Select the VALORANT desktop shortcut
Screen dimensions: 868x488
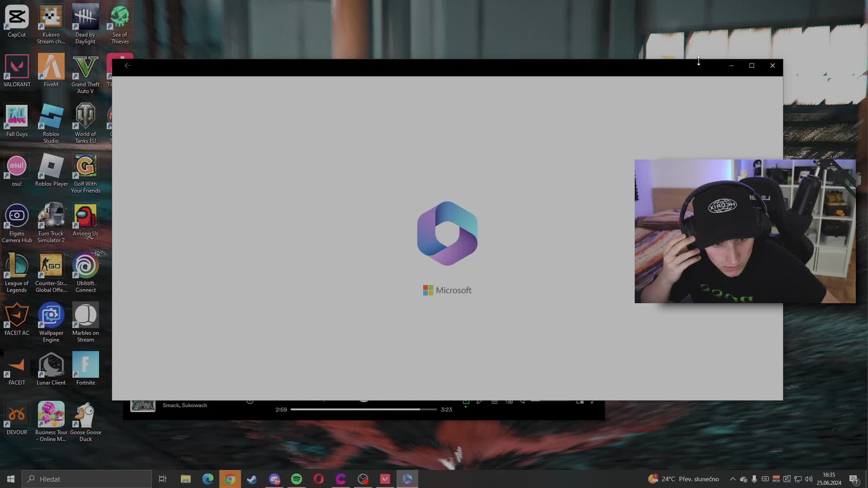17,71
